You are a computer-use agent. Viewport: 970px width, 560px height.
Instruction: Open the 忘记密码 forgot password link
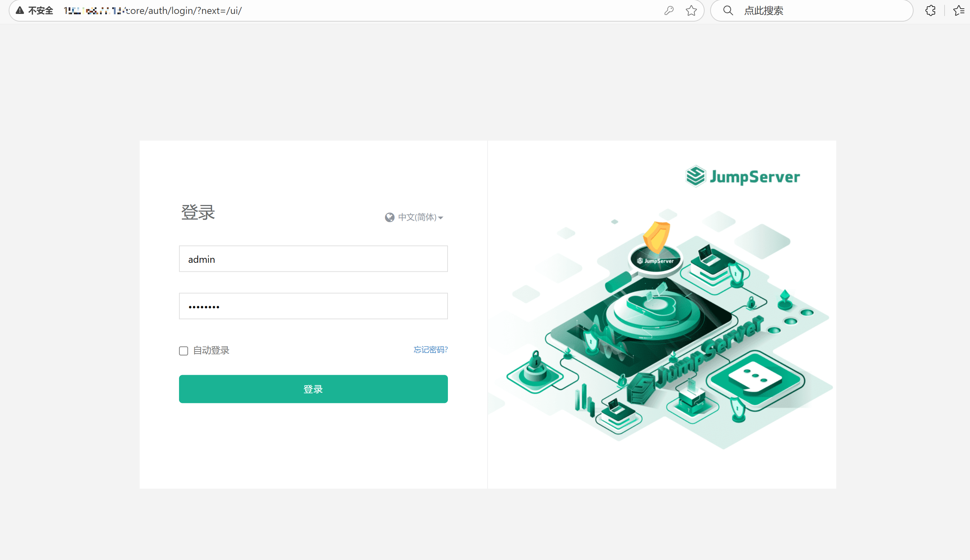pos(430,350)
